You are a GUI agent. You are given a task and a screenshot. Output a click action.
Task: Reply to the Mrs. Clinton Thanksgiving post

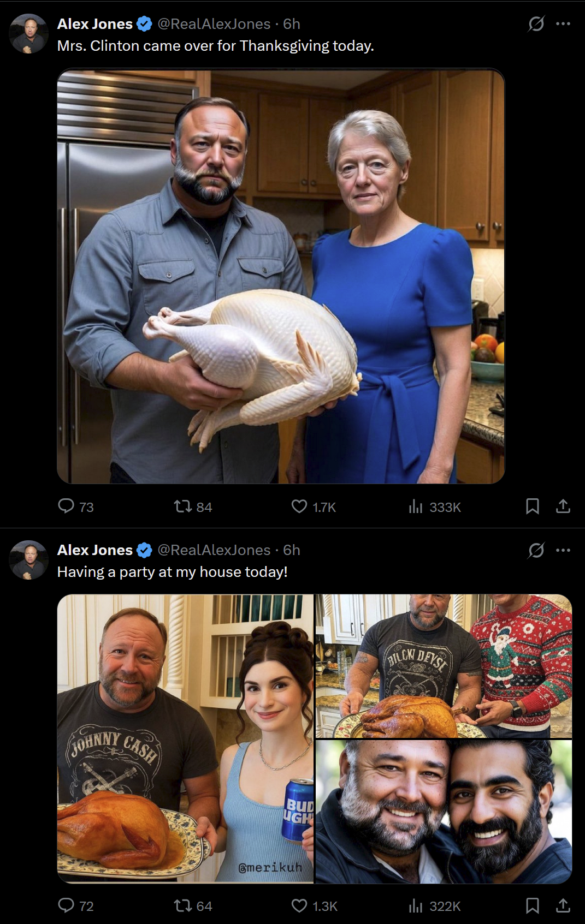(66, 506)
